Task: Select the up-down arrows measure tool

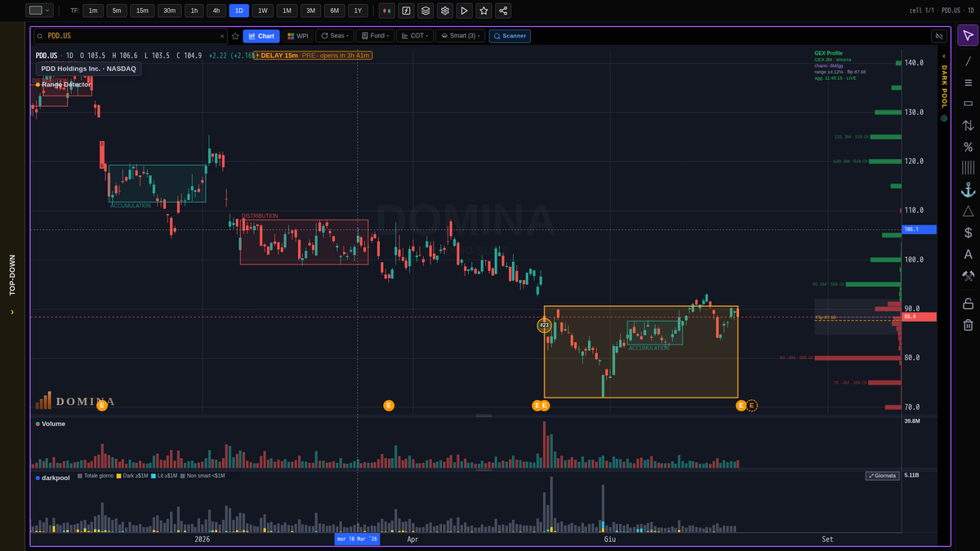Action: pyautogui.click(x=968, y=126)
